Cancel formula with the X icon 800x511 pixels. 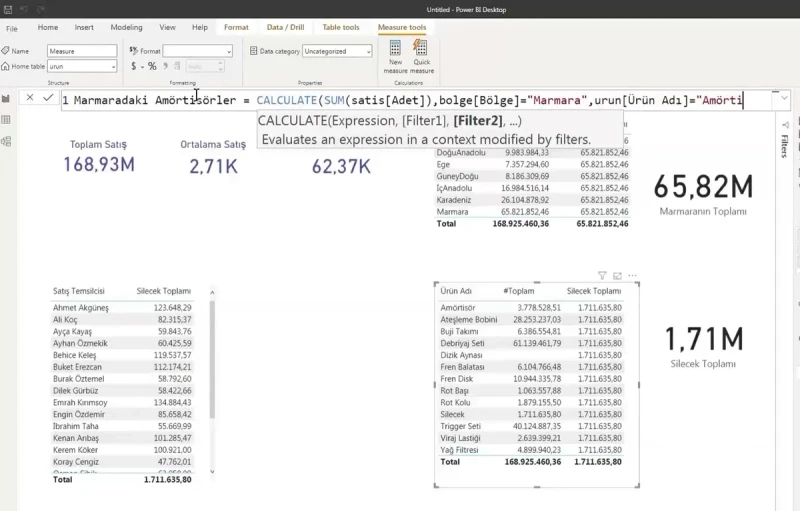pyautogui.click(x=30, y=97)
